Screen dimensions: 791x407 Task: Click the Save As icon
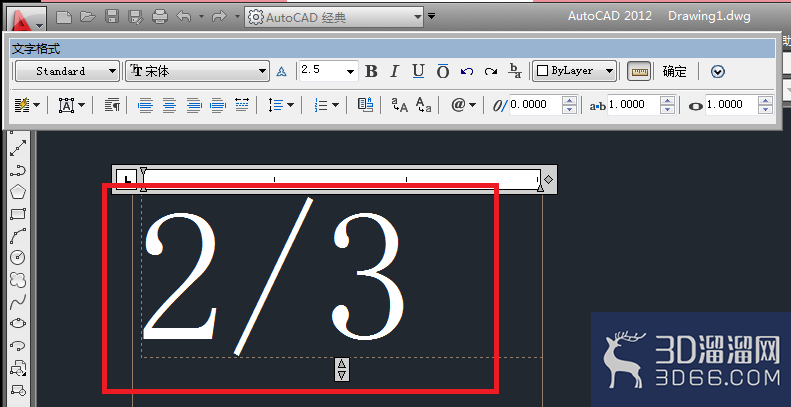click(x=136, y=17)
